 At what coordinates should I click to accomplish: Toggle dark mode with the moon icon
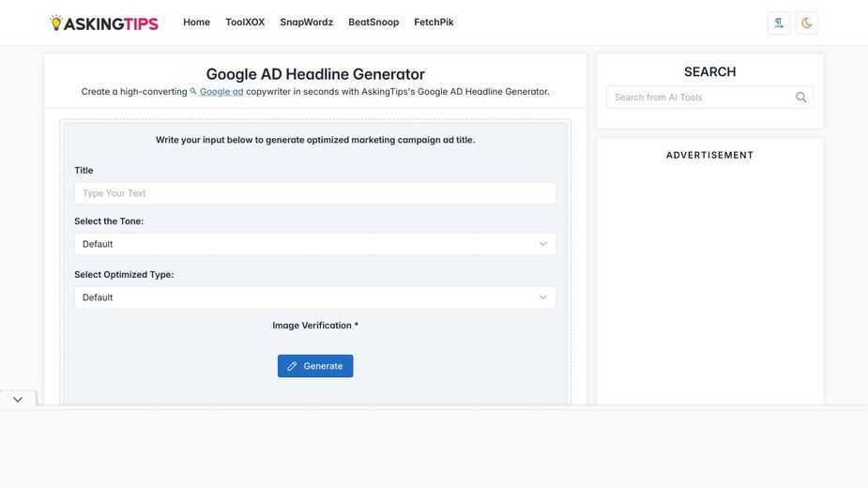(x=807, y=23)
